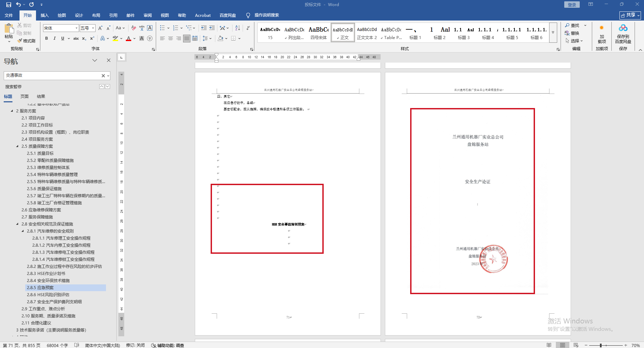Toggle strikethrough formatting
Viewport: 644px width, 348px height.
coord(76,38)
